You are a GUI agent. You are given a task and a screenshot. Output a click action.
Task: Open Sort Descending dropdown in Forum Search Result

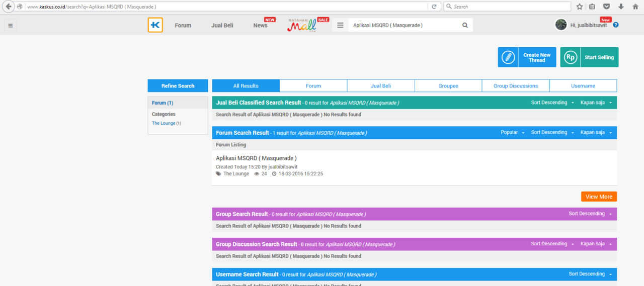click(x=552, y=133)
